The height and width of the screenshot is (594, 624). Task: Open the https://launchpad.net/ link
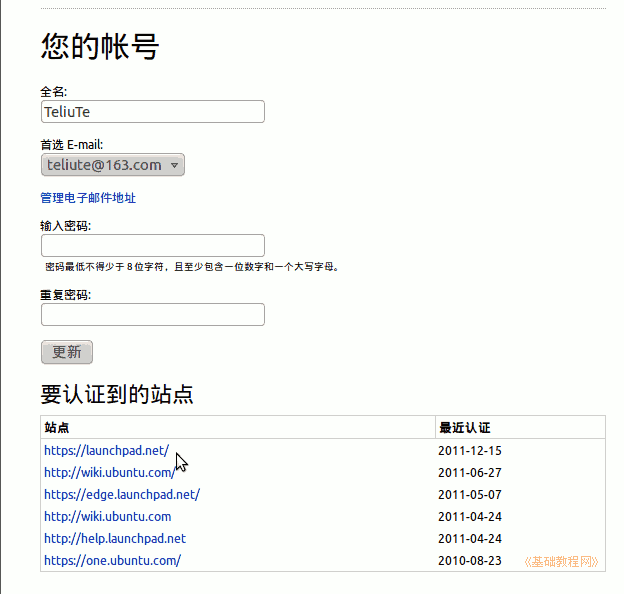[x=106, y=451]
